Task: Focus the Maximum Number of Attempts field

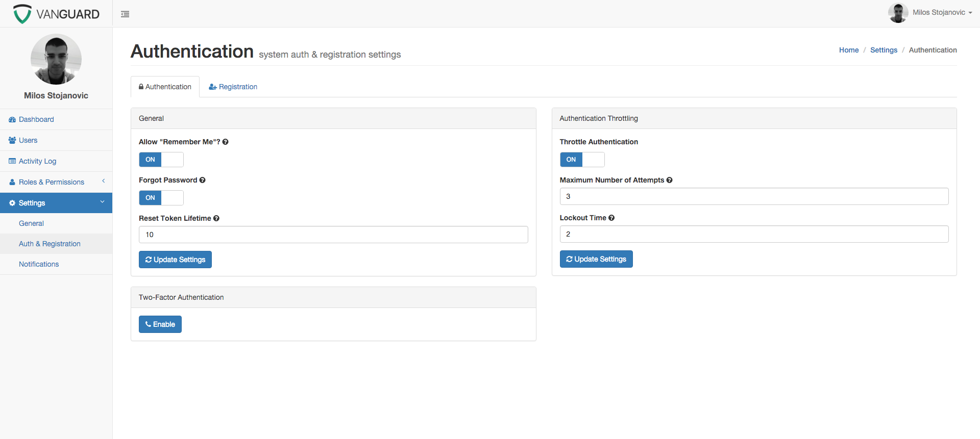Action: tap(754, 196)
